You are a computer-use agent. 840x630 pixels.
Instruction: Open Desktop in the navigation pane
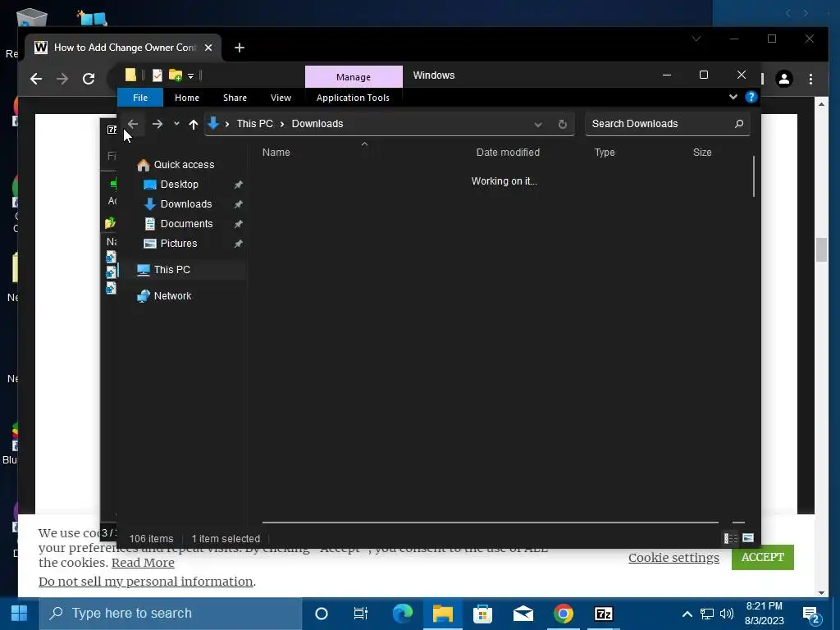[x=180, y=185]
